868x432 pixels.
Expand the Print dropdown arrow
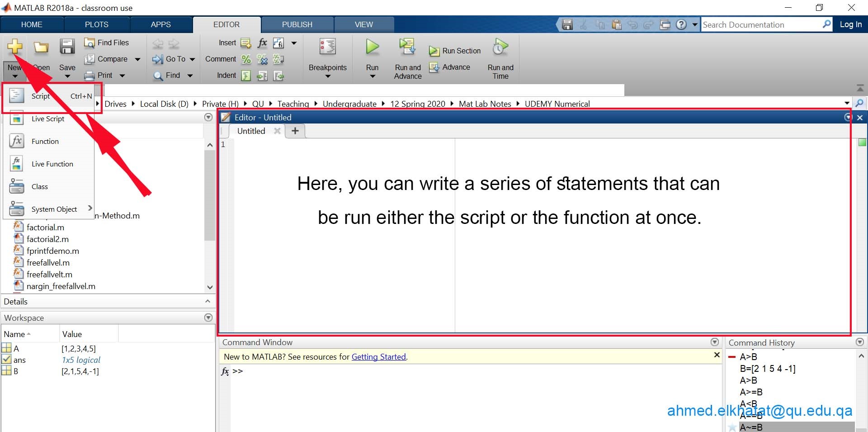click(x=122, y=76)
